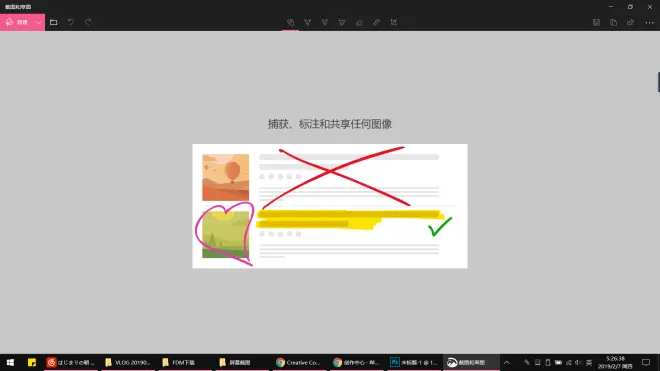
Task: Select the eraser tool
Action: pyautogui.click(x=359, y=22)
